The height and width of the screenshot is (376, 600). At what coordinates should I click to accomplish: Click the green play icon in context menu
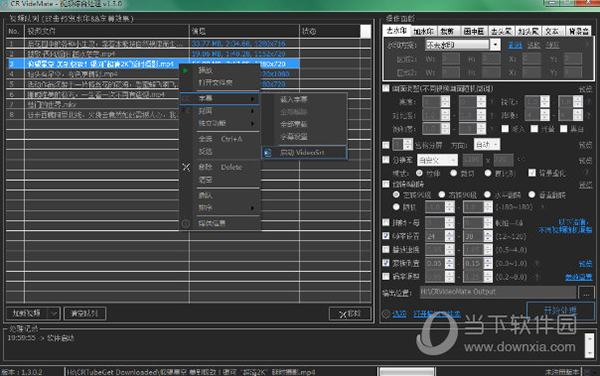pos(185,70)
